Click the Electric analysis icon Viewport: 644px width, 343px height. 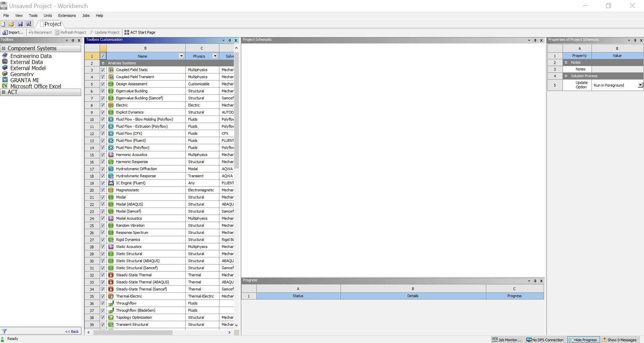[x=111, y=105]
